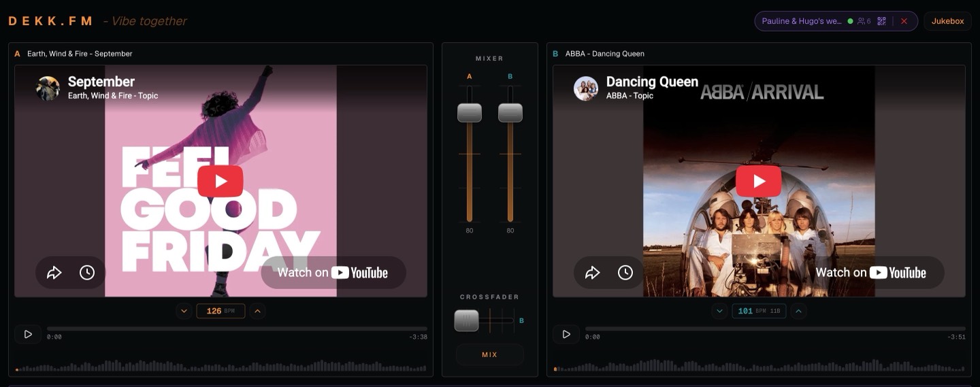
Task: Click Watch later on Dancing Queen video
Action: click(x=625, y=273)
